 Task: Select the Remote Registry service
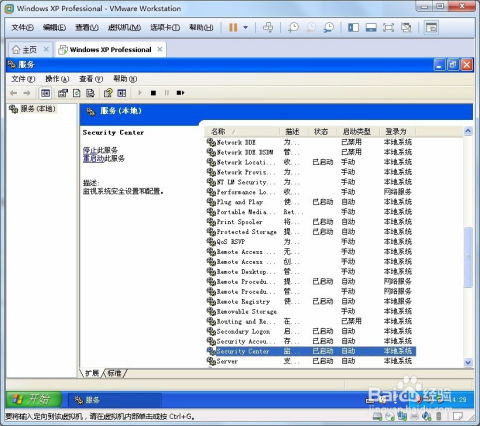coord(310,302)
